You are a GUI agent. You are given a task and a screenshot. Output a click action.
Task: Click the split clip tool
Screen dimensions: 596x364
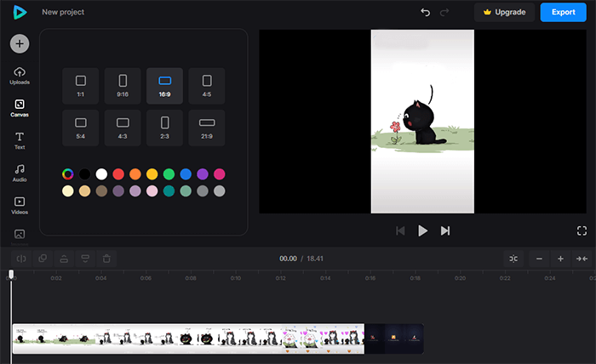[x=21, y=259]
